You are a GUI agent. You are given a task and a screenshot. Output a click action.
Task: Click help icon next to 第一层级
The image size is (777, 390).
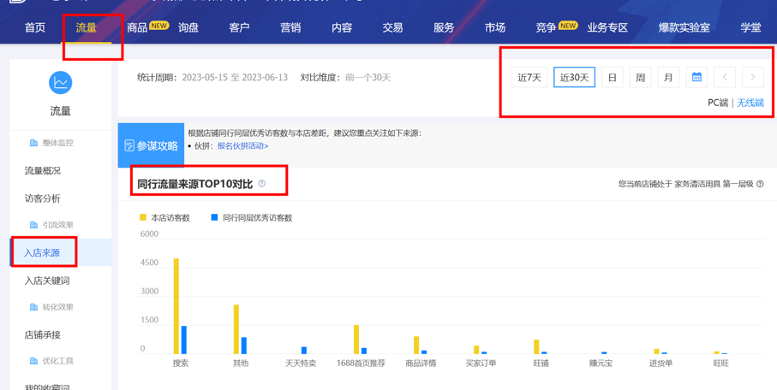pos(760,184)
